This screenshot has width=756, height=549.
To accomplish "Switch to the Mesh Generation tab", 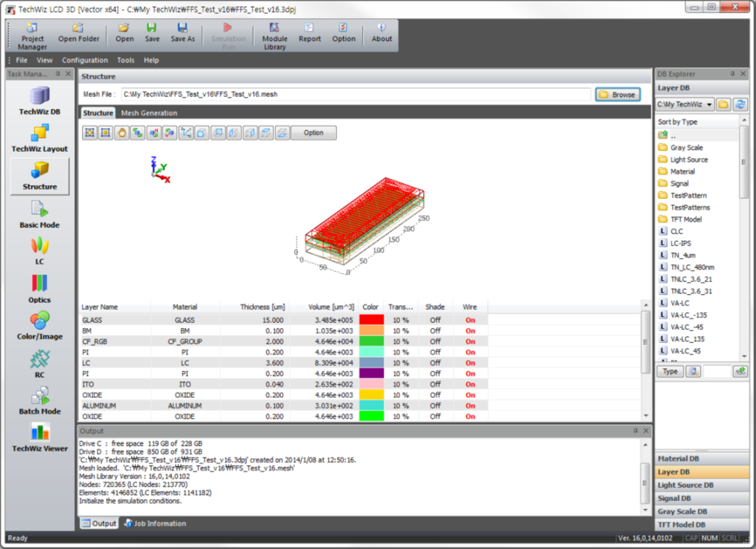I will click(149, 113).
